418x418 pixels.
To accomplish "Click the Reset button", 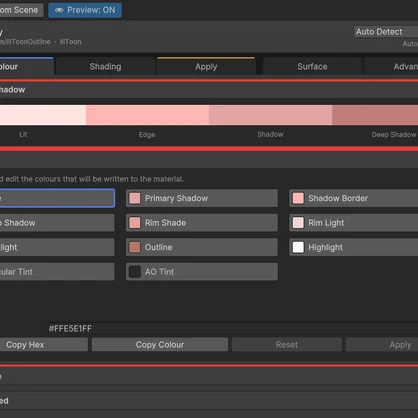I will 287,345.
